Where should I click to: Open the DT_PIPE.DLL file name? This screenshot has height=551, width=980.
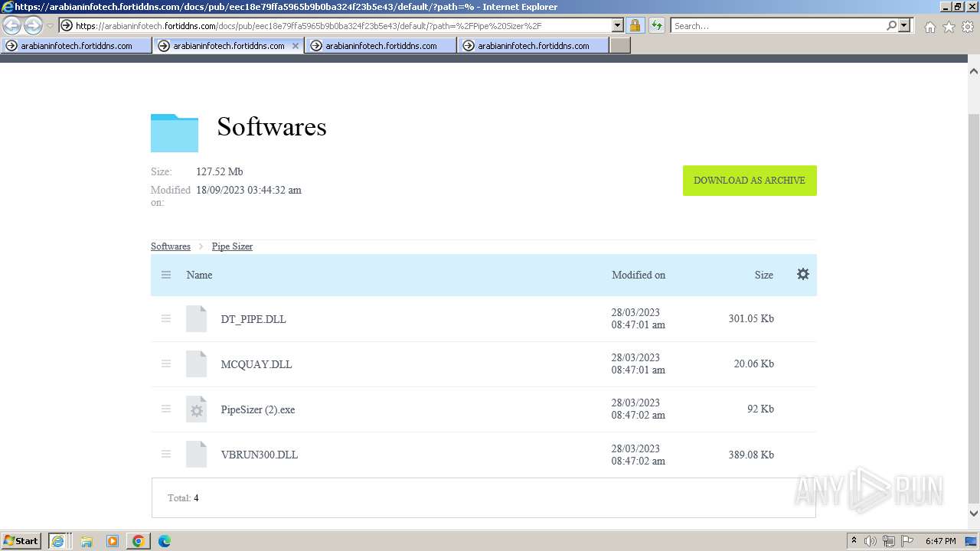[x=253, y=319]
